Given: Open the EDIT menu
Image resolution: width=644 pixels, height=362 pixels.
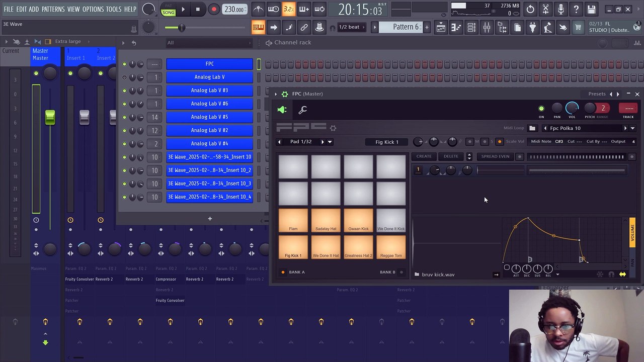Looking at the screenshot, I should point(21,9).
